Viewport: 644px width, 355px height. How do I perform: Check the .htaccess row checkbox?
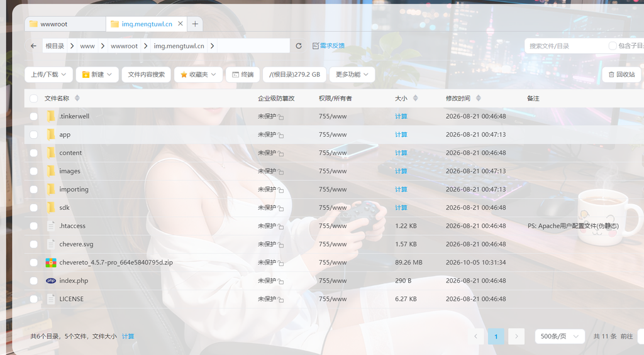34,226
